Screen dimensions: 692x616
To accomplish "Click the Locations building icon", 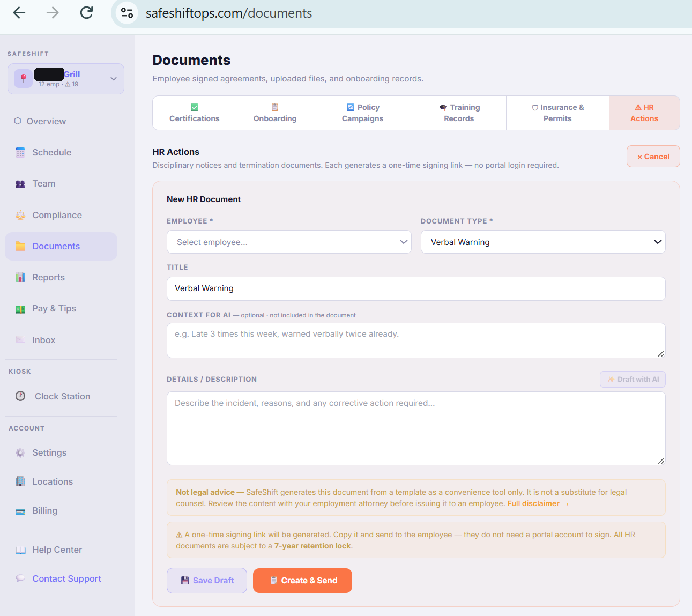I will 20,481.
